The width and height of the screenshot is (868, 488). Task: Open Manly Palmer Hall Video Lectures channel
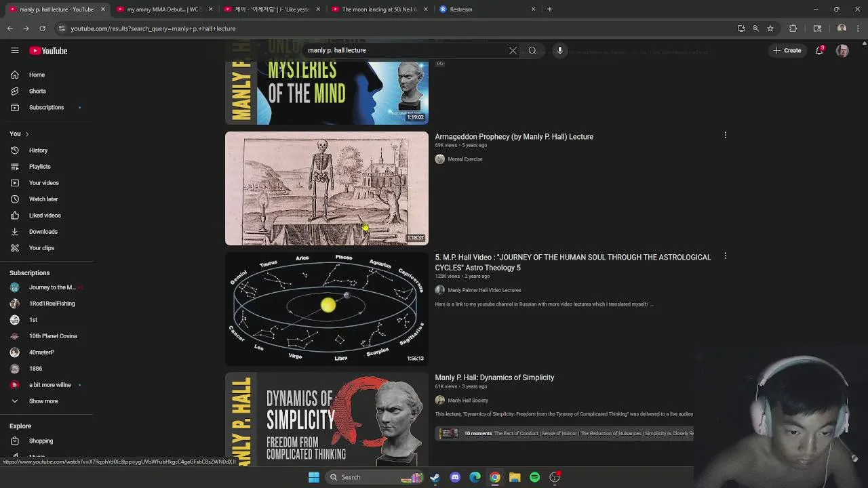pos(484,290)
